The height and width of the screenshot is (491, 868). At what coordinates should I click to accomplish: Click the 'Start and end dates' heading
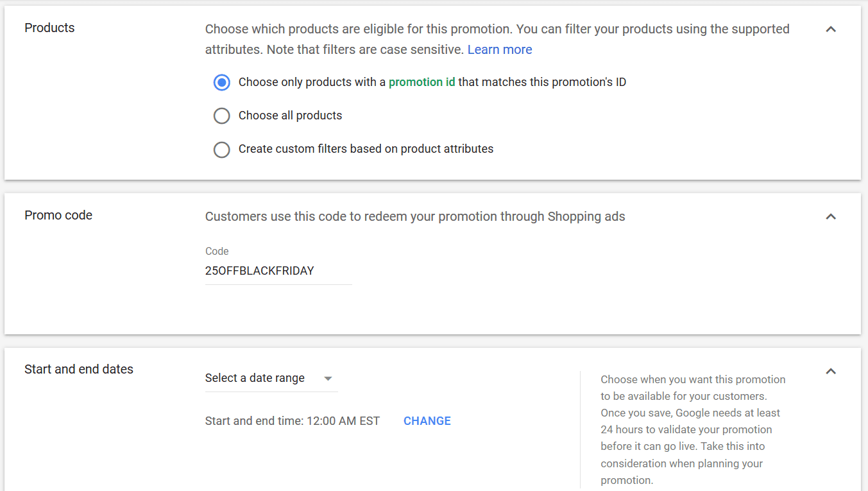pyautogui.click(x=79, y=369)
